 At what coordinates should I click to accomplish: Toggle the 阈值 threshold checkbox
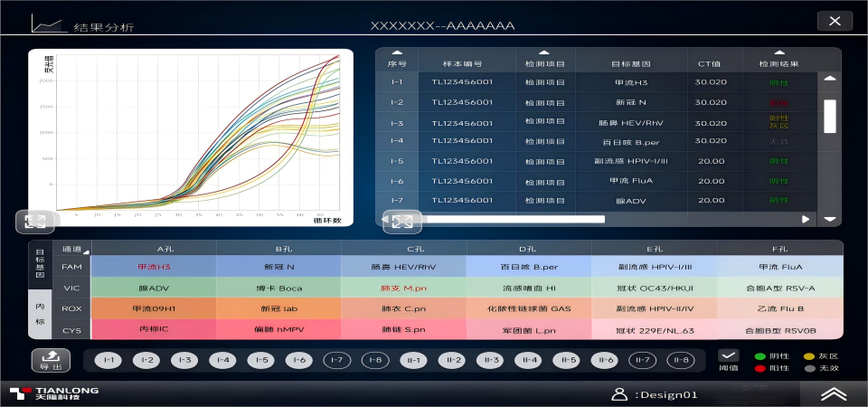[x=729, y=356]
